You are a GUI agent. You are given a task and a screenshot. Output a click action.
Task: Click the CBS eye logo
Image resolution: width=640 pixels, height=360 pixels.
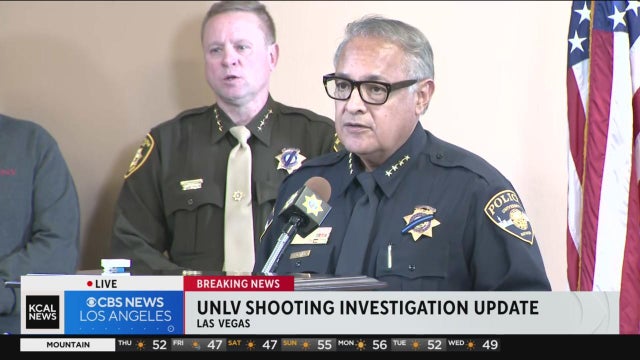pos(91,302)
